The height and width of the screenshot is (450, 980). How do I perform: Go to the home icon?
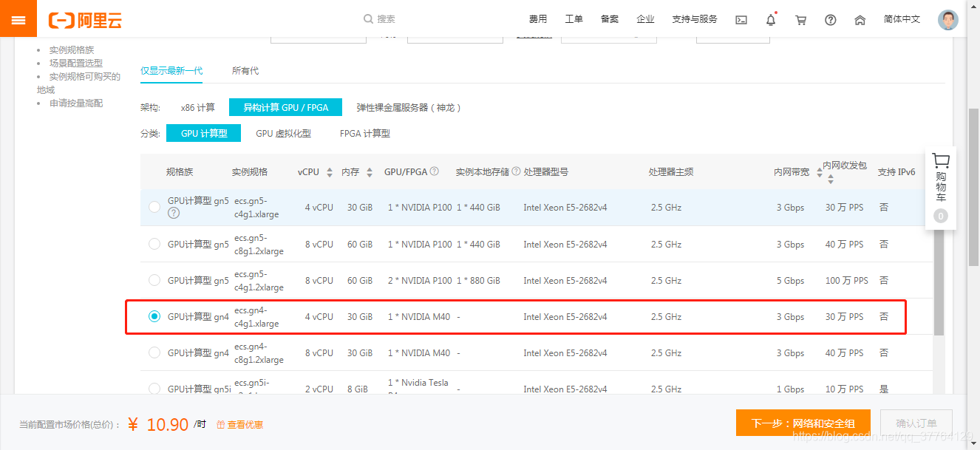(860, 20)
